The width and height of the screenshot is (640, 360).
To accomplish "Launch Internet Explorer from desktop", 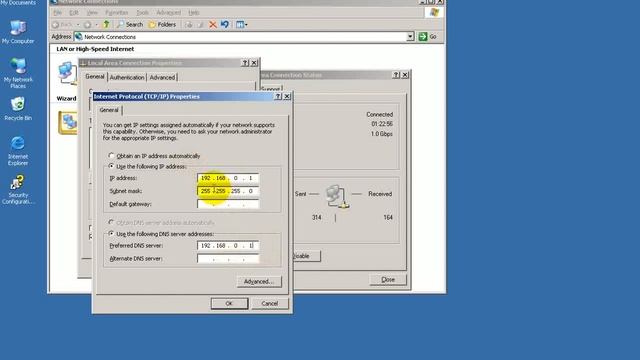I will (18, 151).
